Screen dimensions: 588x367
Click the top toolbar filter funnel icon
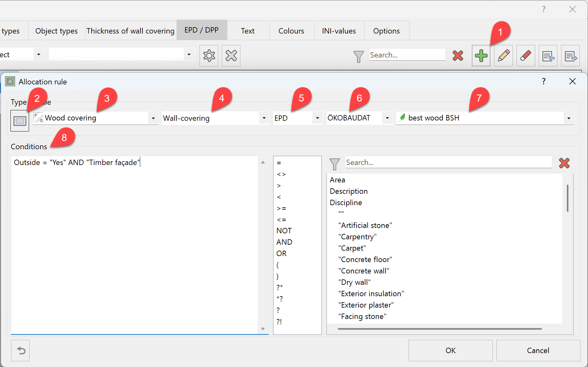[x=358, y=56]
